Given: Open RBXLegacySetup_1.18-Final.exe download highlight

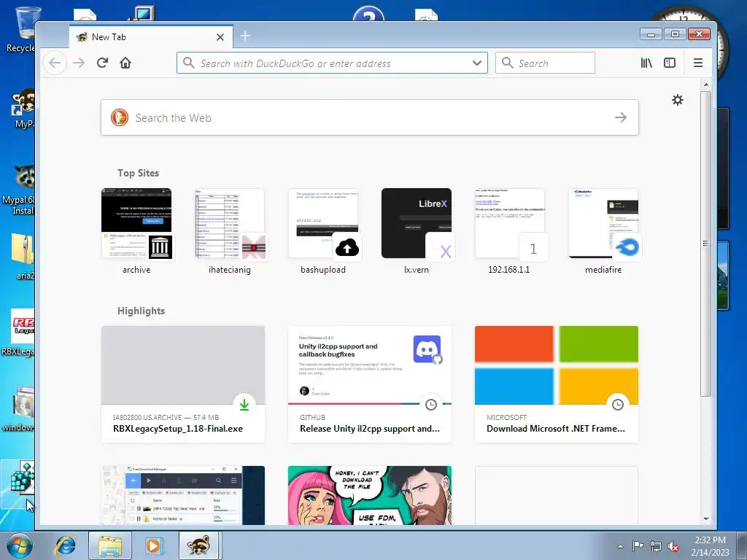Looking at the screenshot, I should pyautogui.click(x=183, y=384).
